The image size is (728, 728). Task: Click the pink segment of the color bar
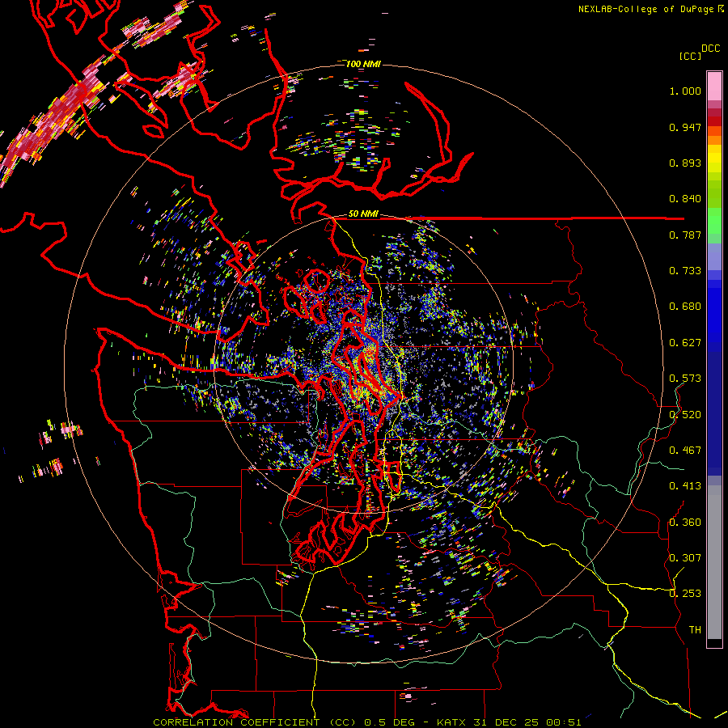[x=714, y=87]
